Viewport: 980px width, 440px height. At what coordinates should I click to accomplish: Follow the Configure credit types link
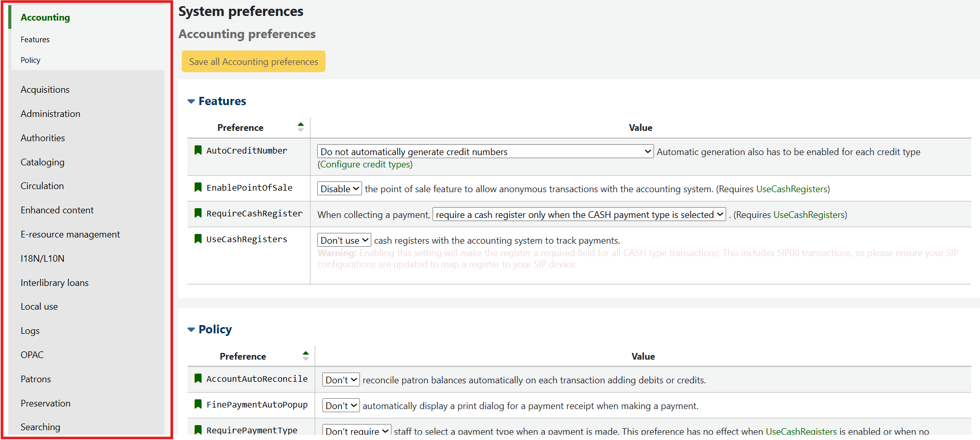365,164
